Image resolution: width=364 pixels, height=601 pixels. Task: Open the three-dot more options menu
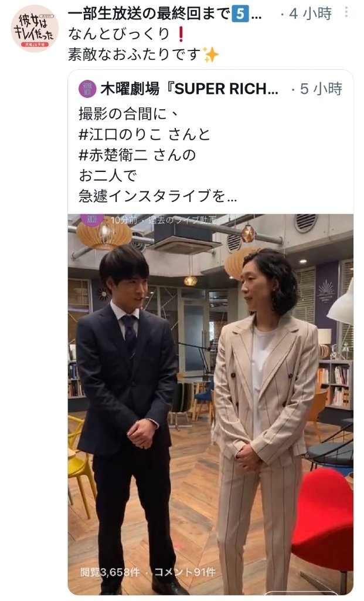click(346, 12)
